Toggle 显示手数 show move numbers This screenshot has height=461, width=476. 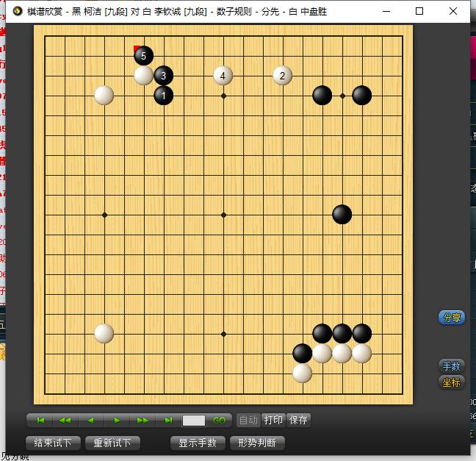(198, 443)
